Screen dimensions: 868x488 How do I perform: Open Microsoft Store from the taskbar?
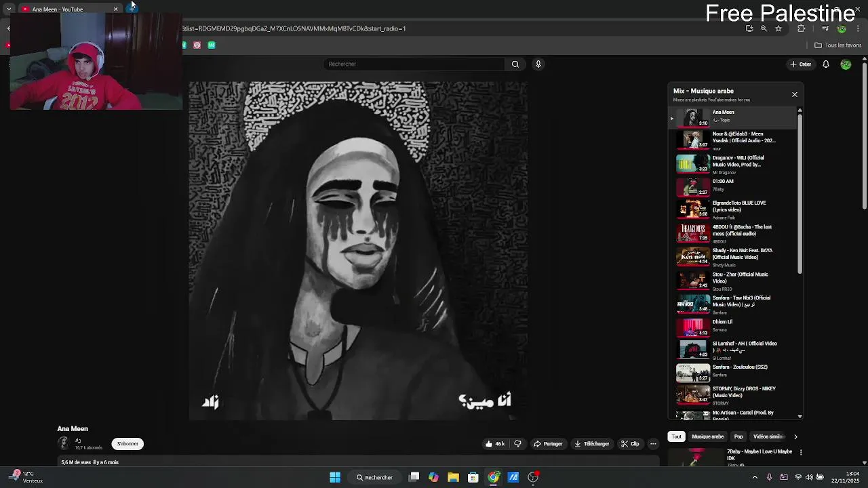[x=473, y=477]
